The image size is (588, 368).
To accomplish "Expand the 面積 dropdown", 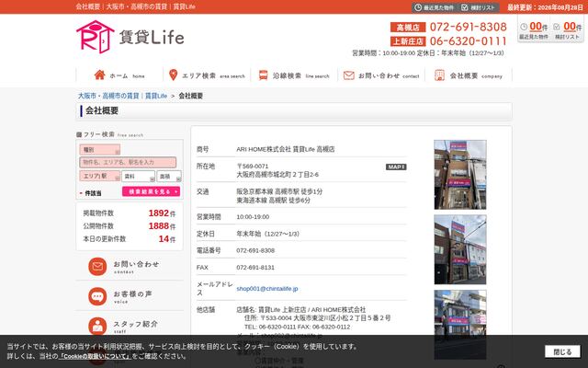I will pos(169,176).
